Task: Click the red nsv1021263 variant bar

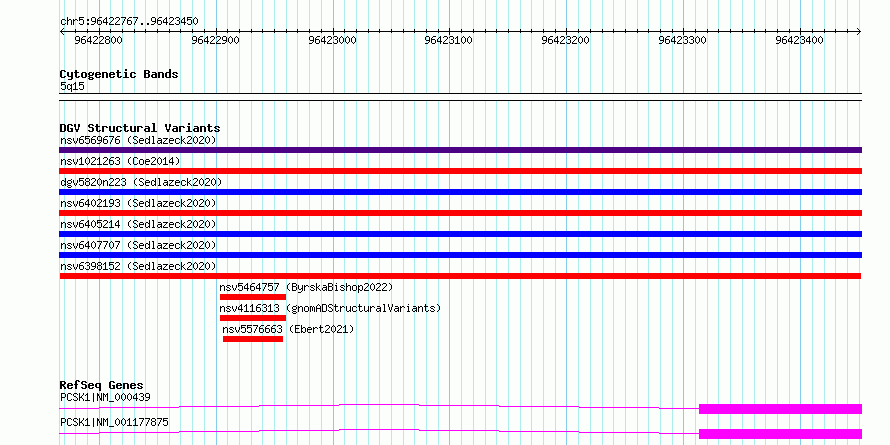Action: click(460, 171)
